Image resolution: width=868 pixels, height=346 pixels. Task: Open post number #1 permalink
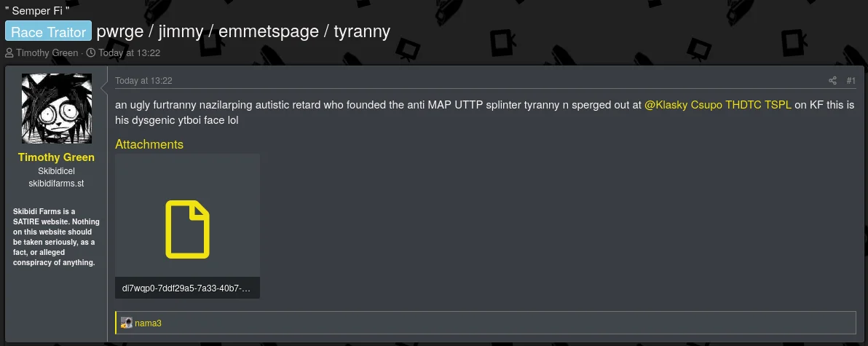851,81
